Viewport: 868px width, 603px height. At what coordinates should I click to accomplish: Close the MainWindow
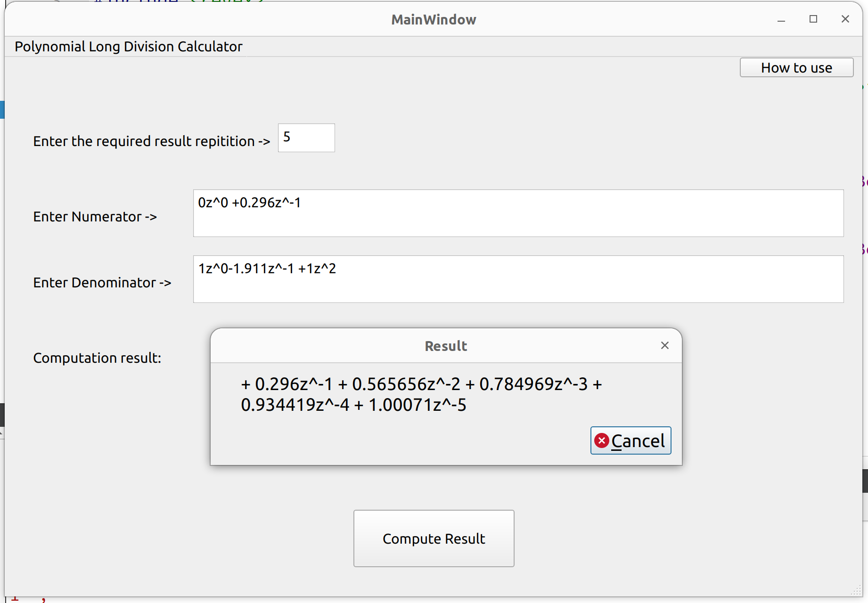click(x=845, y=19)
